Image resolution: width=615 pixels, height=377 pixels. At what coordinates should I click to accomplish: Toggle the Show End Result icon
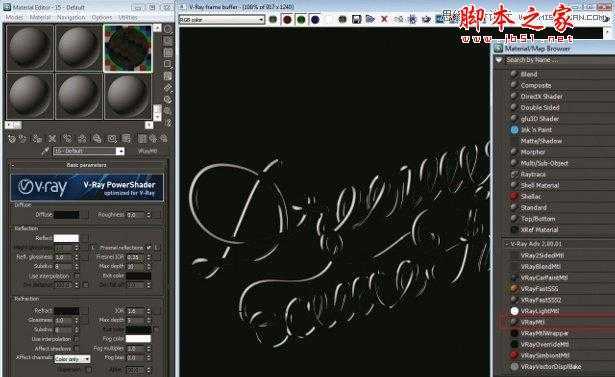(x=142, y=138)
